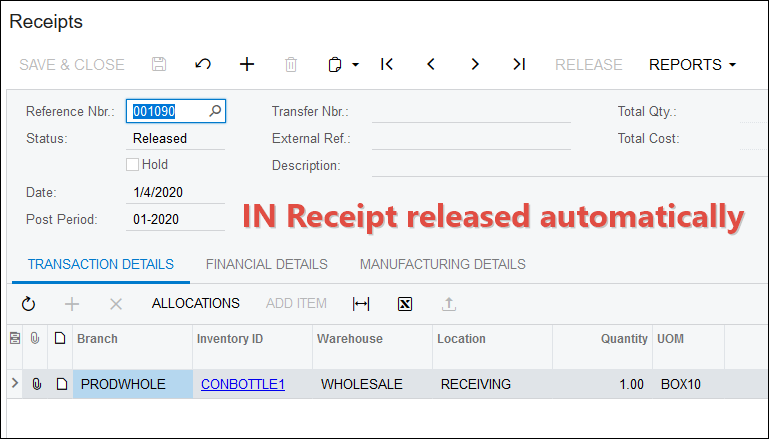The width and height of the screenshot is (769, 439).
Task: Go to the first record
Action: point(387,64)
